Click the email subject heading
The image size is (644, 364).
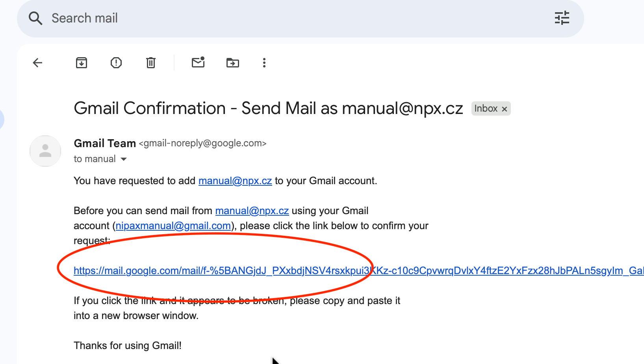tap(268, 108)
